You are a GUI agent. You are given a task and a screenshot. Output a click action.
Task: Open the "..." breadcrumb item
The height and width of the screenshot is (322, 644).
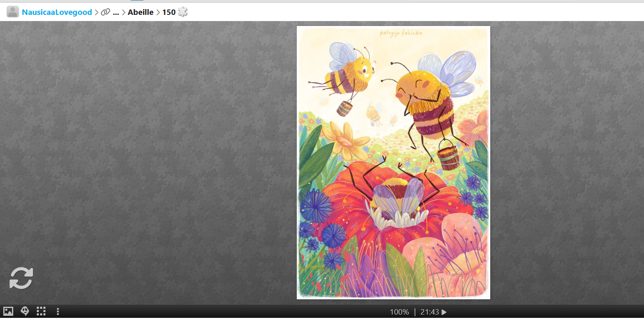116,12
